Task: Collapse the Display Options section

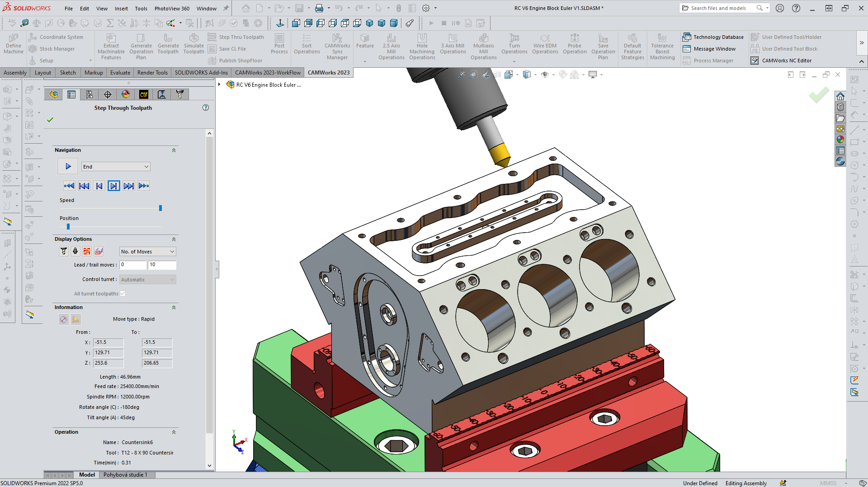Action: (174, 239)
